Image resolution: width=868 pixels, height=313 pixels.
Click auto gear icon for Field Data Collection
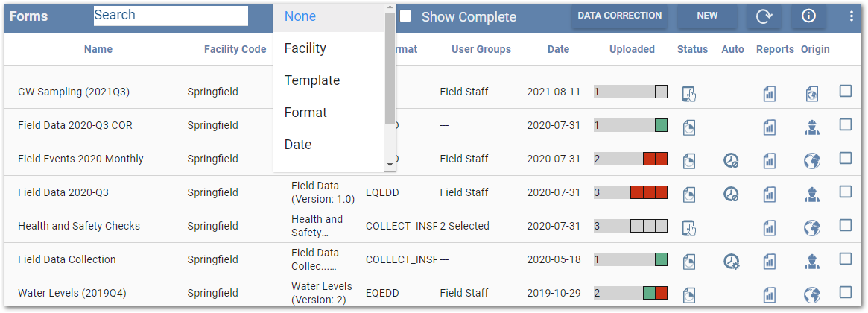(731, 261)
